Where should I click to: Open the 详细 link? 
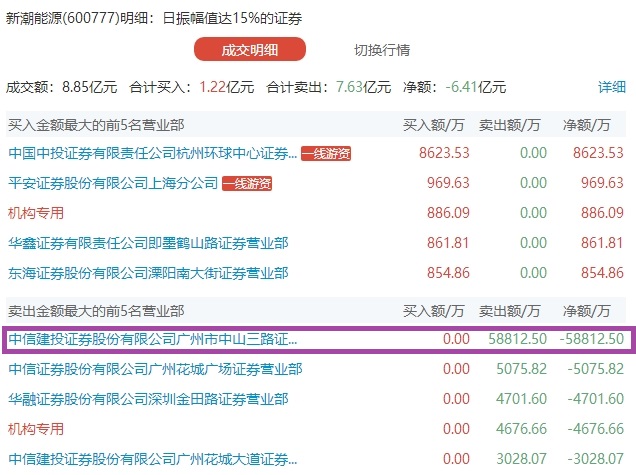tap(611, 87)
